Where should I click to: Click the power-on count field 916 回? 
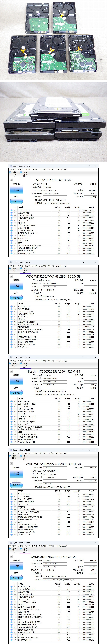(x=90, y=194)
